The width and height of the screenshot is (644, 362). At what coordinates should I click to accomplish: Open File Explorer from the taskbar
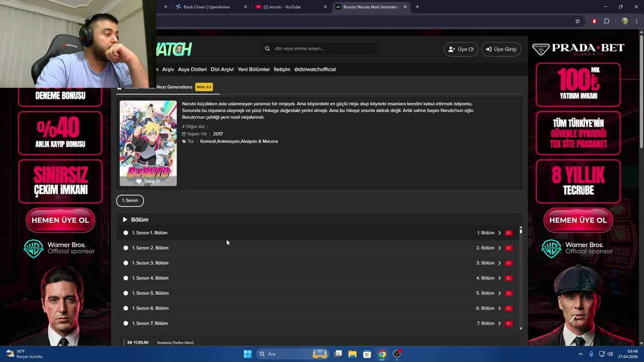[352, 354]
